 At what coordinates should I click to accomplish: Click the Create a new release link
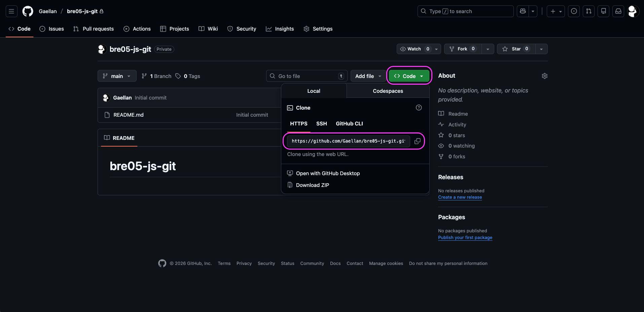point(460,197)
